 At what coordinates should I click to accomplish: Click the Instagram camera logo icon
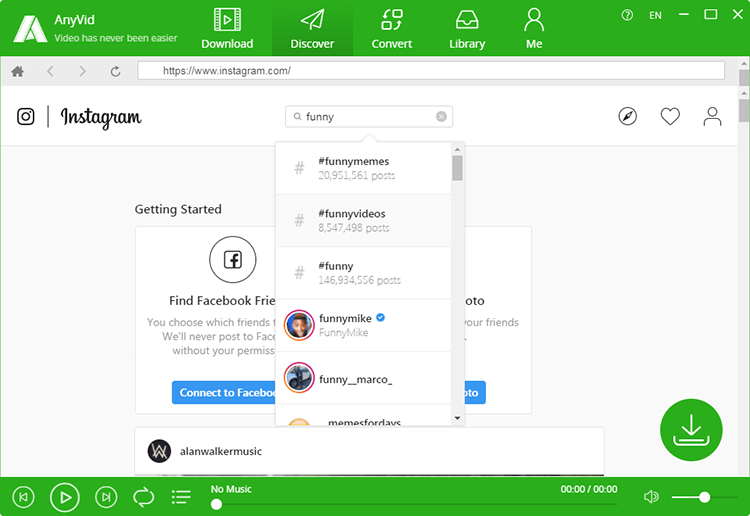(x=25, y=116)
